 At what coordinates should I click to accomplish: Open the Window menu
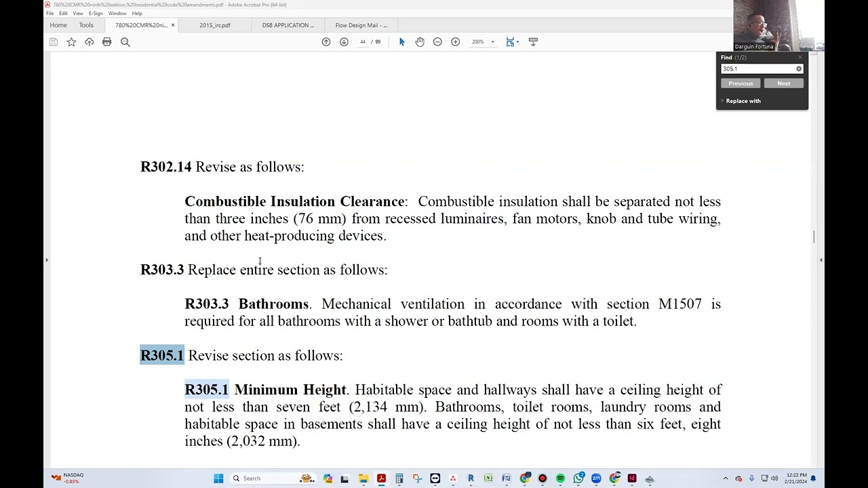(117, 14)
